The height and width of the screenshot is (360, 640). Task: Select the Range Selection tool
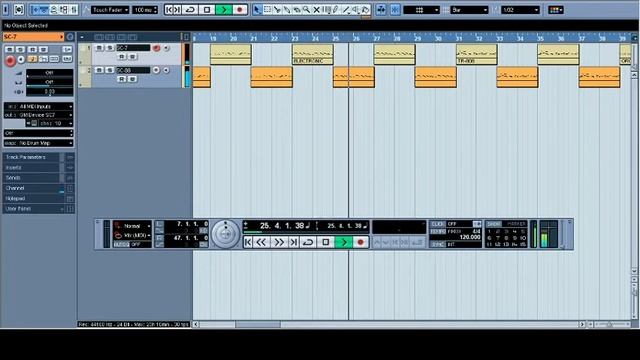(x=267, y=9)
